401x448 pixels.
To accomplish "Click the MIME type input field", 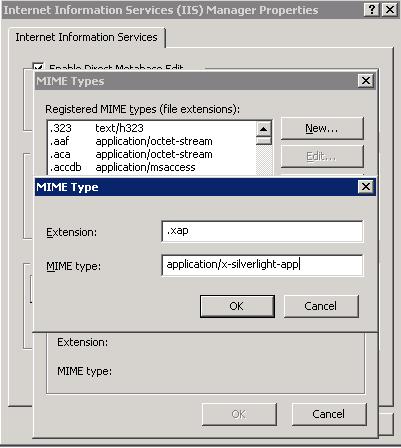I will [262, 265].
